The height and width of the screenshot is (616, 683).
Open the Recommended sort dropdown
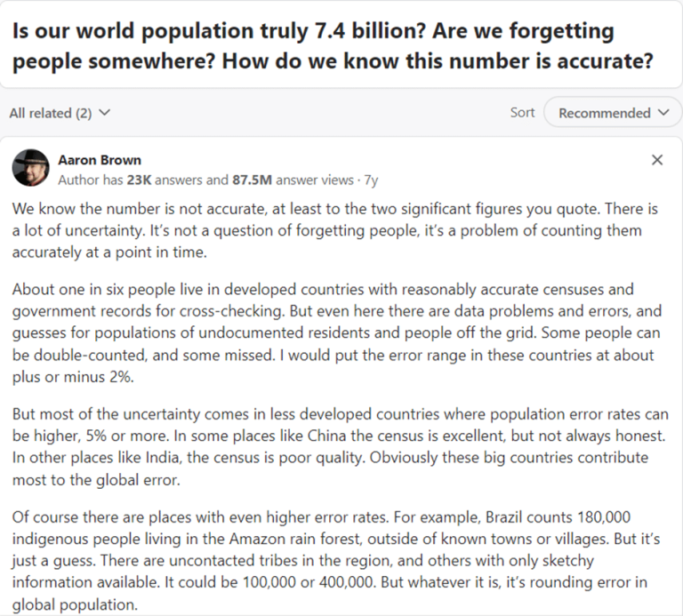[613, 113]
